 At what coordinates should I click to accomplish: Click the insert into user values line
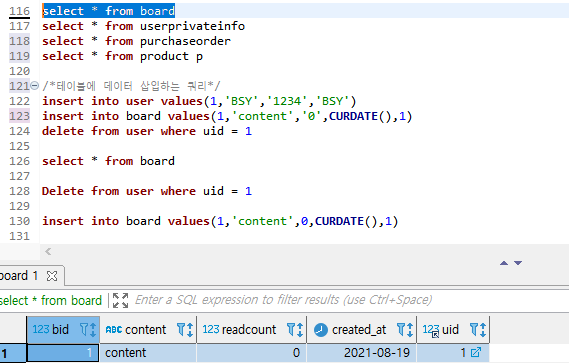tap(199, 101)
